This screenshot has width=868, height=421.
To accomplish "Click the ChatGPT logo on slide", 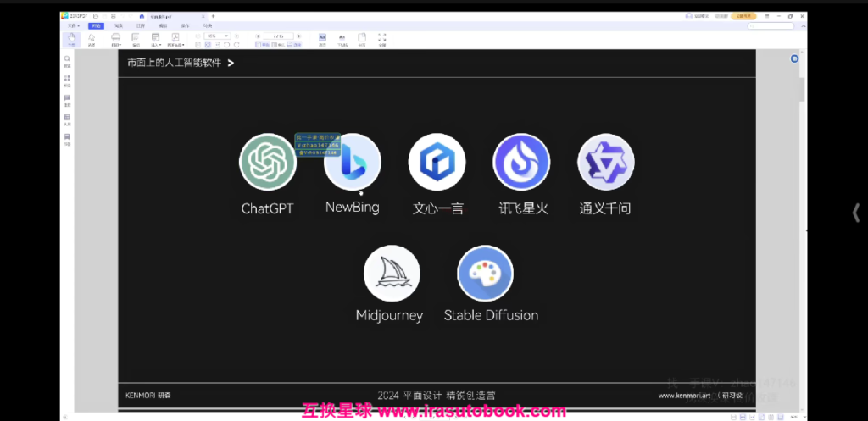I will (268, 162).
